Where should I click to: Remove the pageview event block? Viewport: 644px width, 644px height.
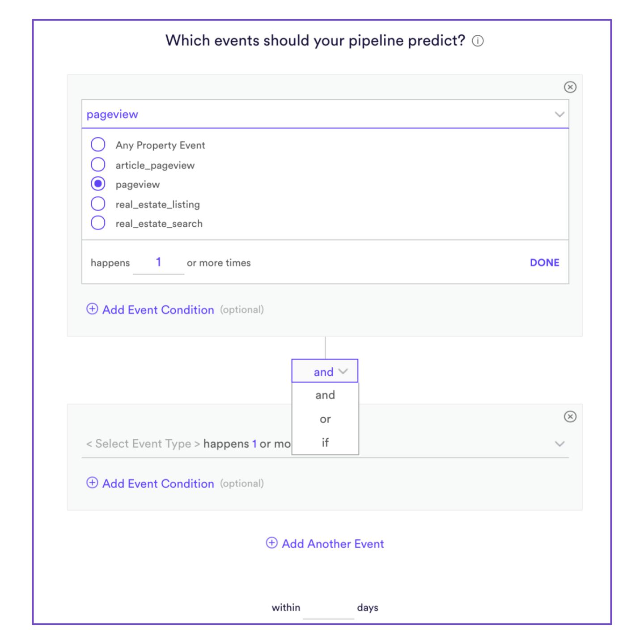pos(570,87)
